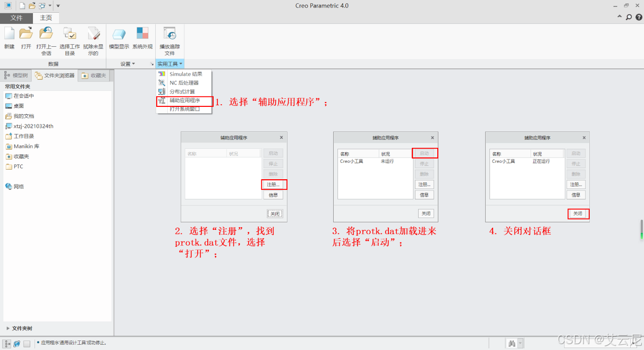644x350 pixels.
Task: Click the command search magnifier icon
Action: click(x=629, y=17)
